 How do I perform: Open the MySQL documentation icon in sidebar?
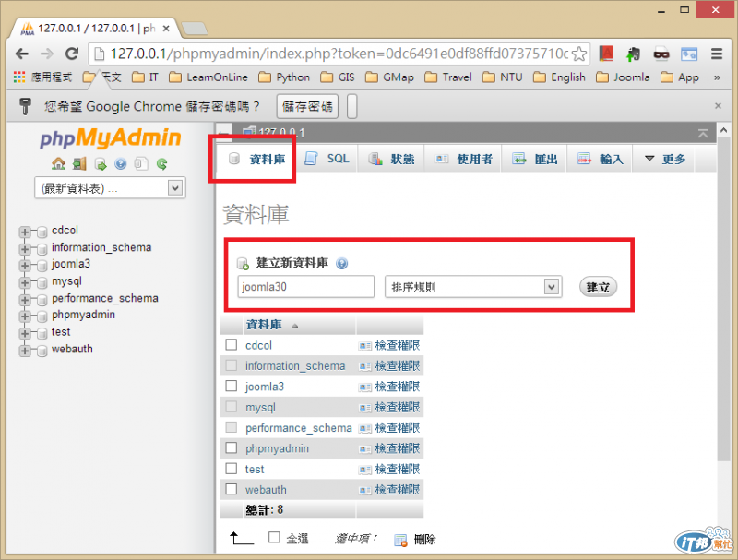click(141, 164)
